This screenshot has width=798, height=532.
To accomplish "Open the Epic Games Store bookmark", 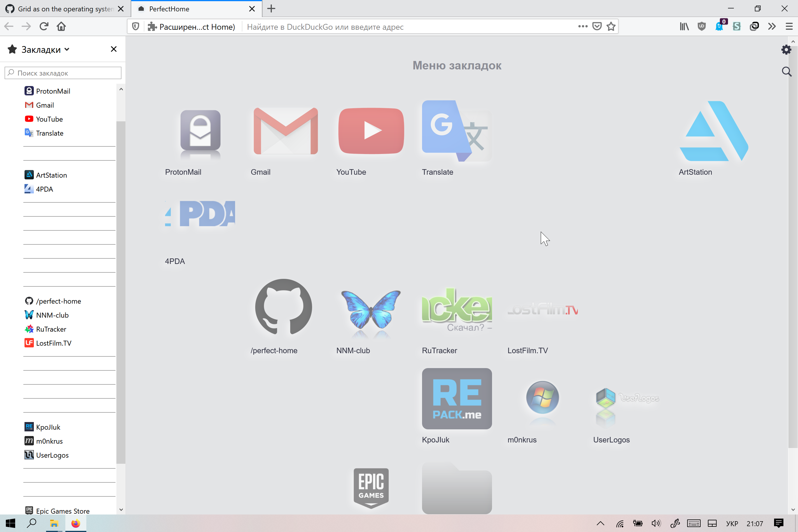I will [63, 511].
